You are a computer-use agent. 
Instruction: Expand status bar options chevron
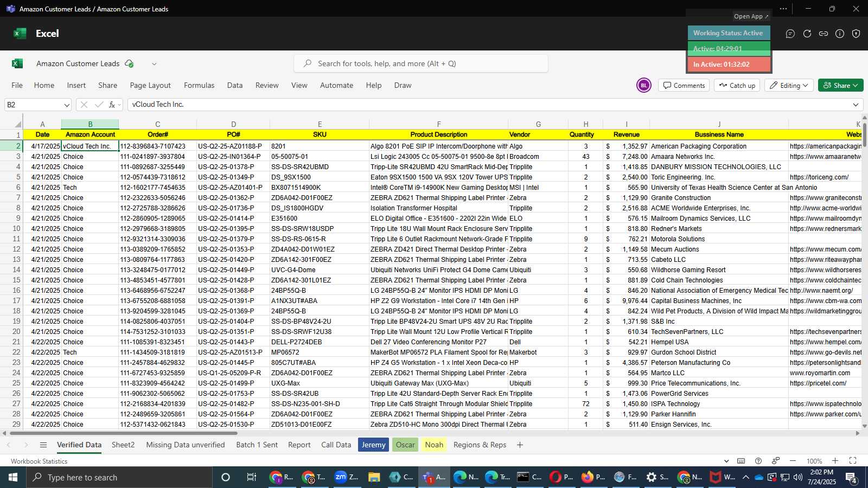coord(726,461)
